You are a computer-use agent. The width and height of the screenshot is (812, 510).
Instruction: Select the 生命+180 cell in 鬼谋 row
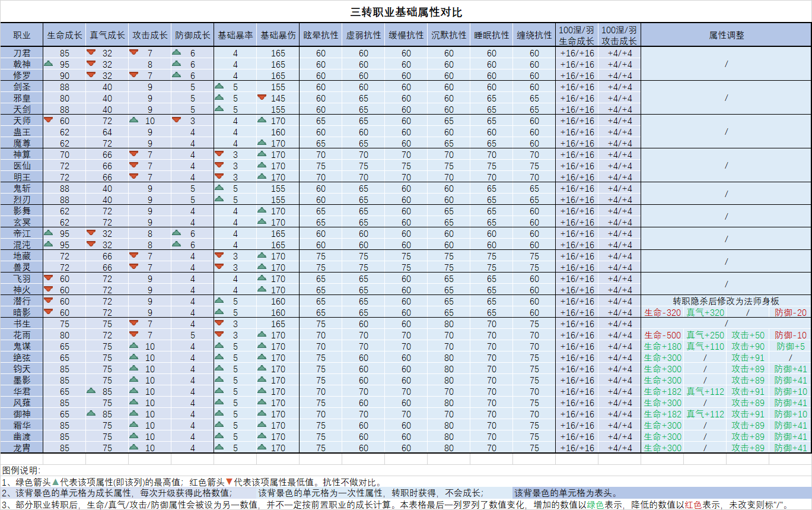click(x=663, y=346)
